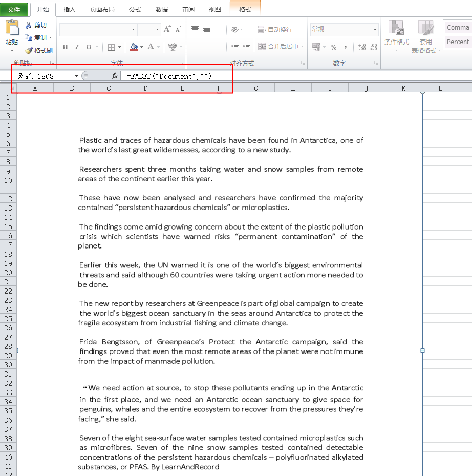Decrease indent

pos(235,46)
